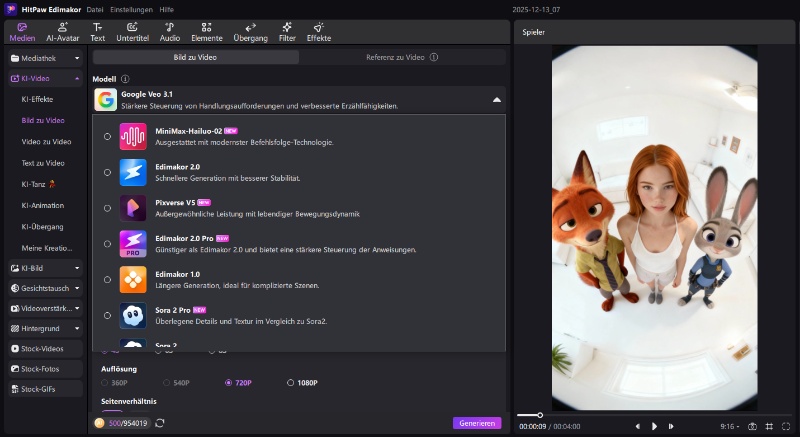Expand the KI-Bild section
The height and width of the screenshot is (437, 800).
(x=77, y=268)
